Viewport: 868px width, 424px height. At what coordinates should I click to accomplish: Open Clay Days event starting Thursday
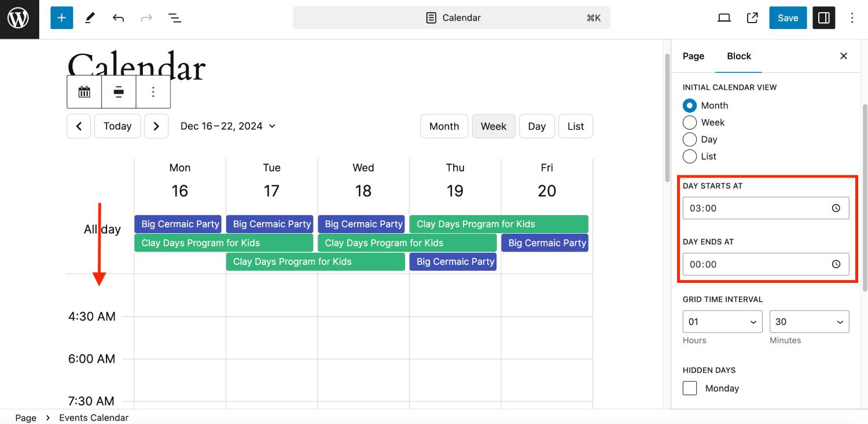coord(499,224)
